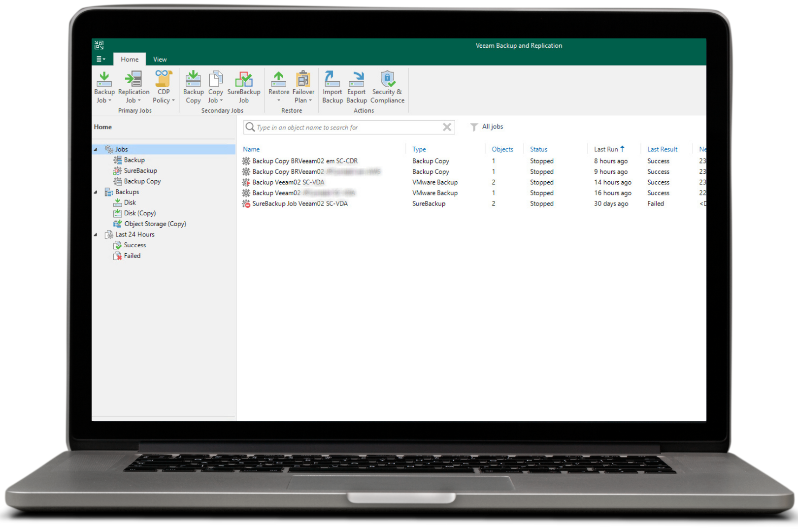
Task: Click the Home pane header label
Action: point(103,127)
